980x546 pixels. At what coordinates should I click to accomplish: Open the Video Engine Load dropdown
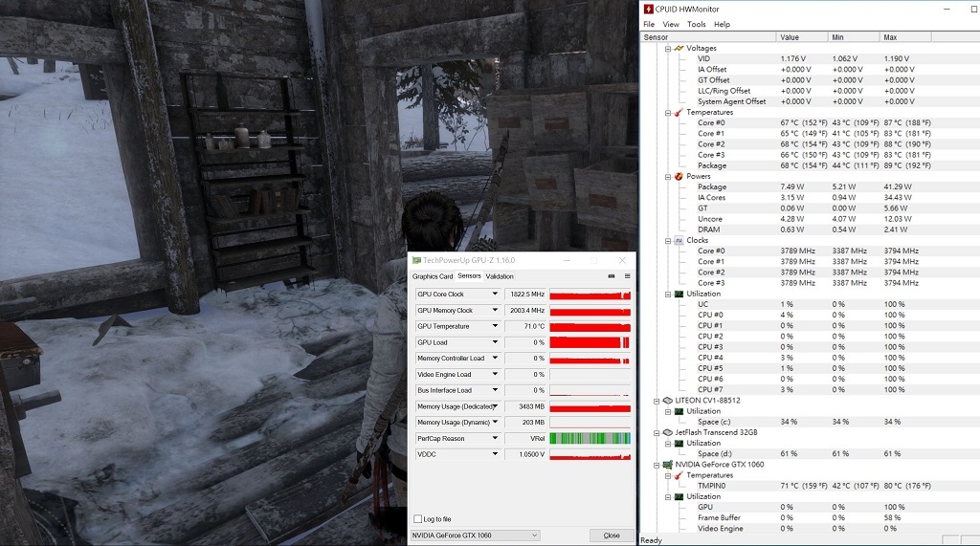tap(495, 374)
